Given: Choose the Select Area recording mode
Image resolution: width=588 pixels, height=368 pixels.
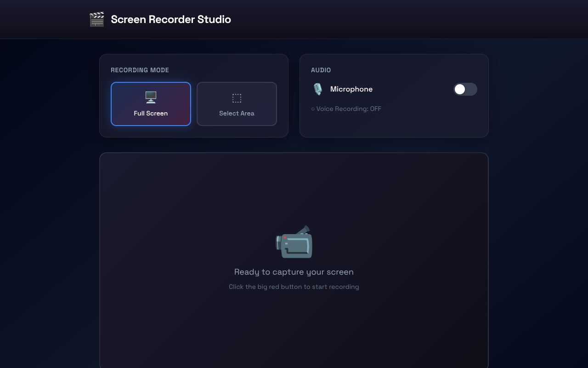Looking at the screenshot, I should coord(237,104).
